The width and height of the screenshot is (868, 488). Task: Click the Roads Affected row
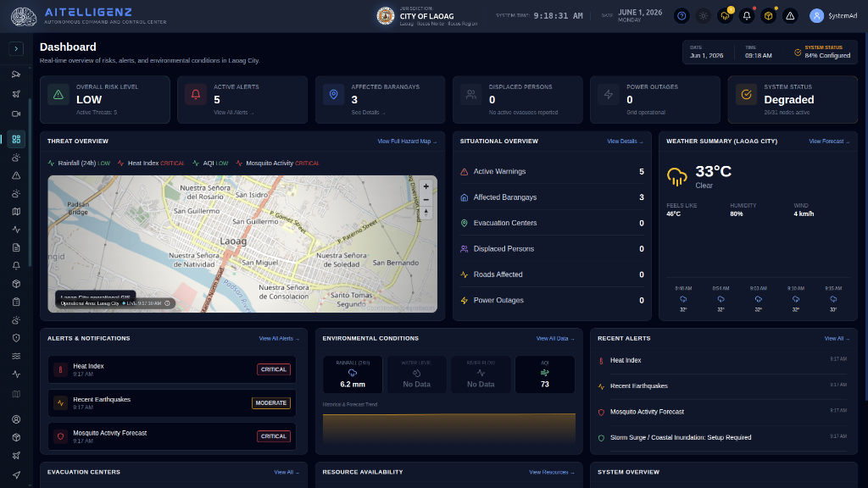[x=552, y=274]
